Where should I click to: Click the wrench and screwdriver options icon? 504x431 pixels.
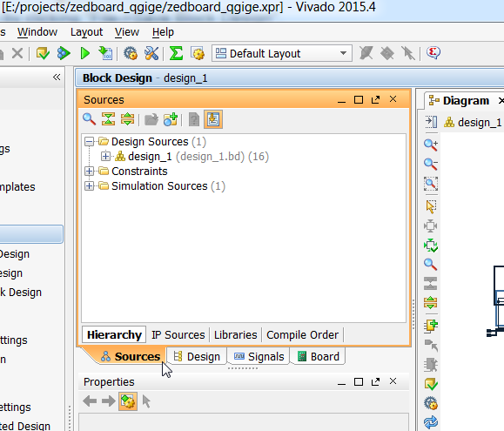(x=151, y=53)
